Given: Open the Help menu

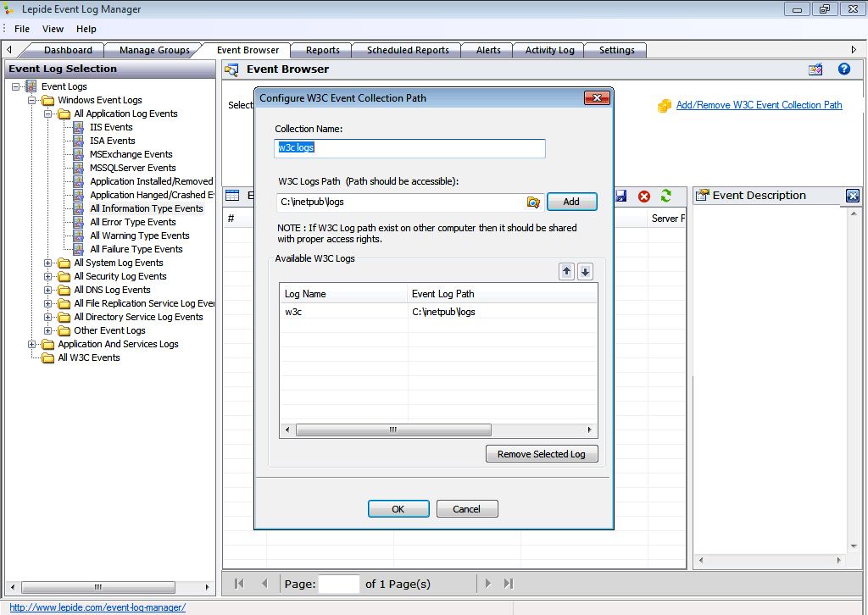Looking at the screenshot, I should tap(86, 29).
